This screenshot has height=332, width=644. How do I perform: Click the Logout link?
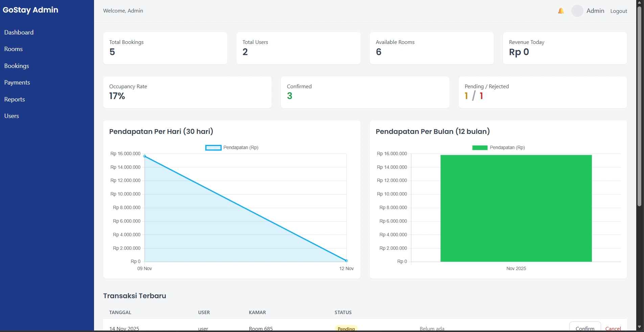click(x=619, y=11)
